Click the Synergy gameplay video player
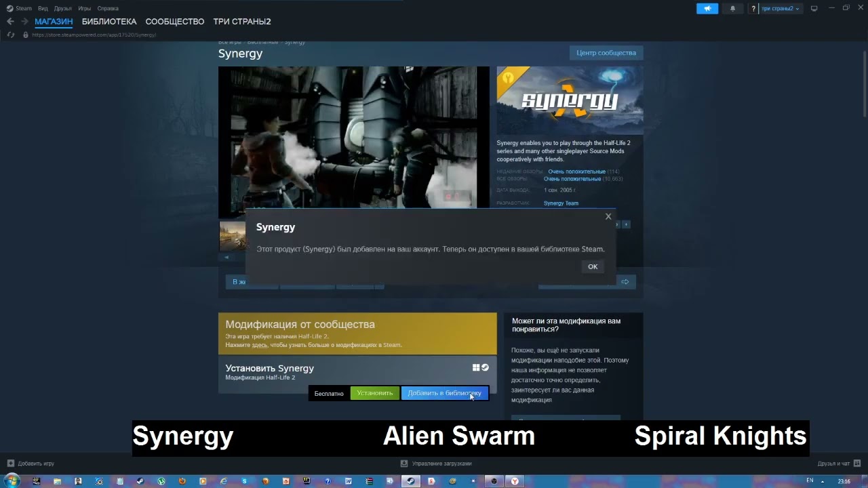The image size is (868, 488). (353, 137)
